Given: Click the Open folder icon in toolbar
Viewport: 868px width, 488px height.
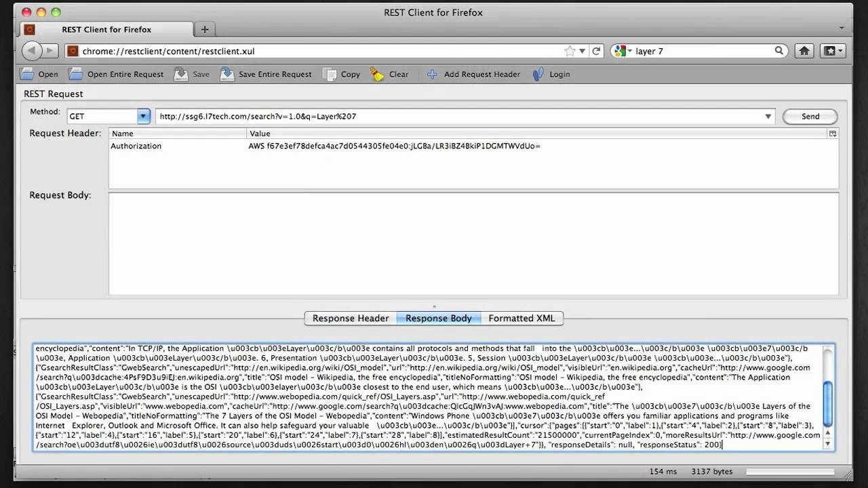Looking at the screenshot, I should click(26, 74).
